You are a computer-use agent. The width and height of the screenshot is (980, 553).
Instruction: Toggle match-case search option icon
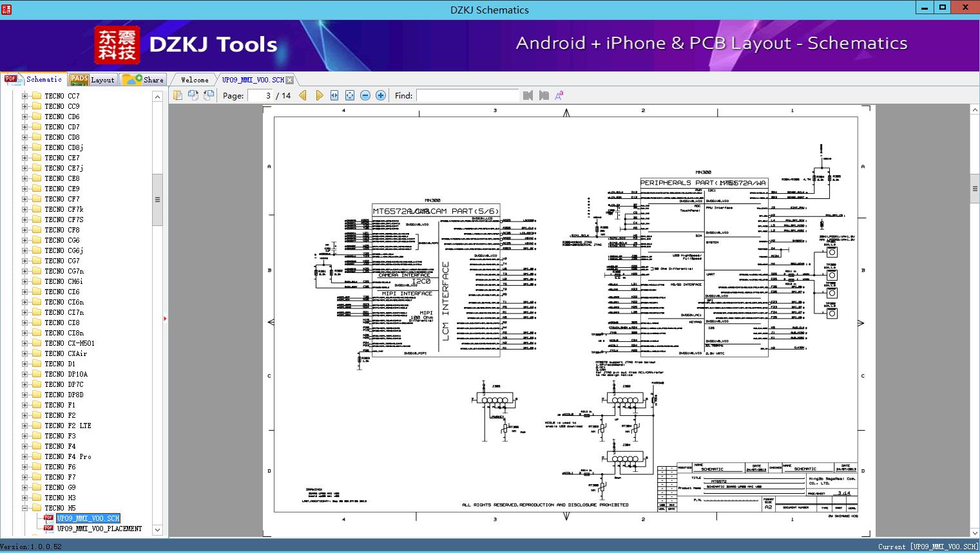(x=559, y=95)
